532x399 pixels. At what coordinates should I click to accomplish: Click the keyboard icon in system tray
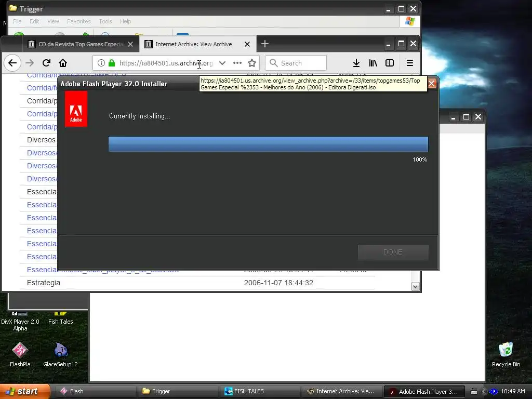tap(474, 392)
